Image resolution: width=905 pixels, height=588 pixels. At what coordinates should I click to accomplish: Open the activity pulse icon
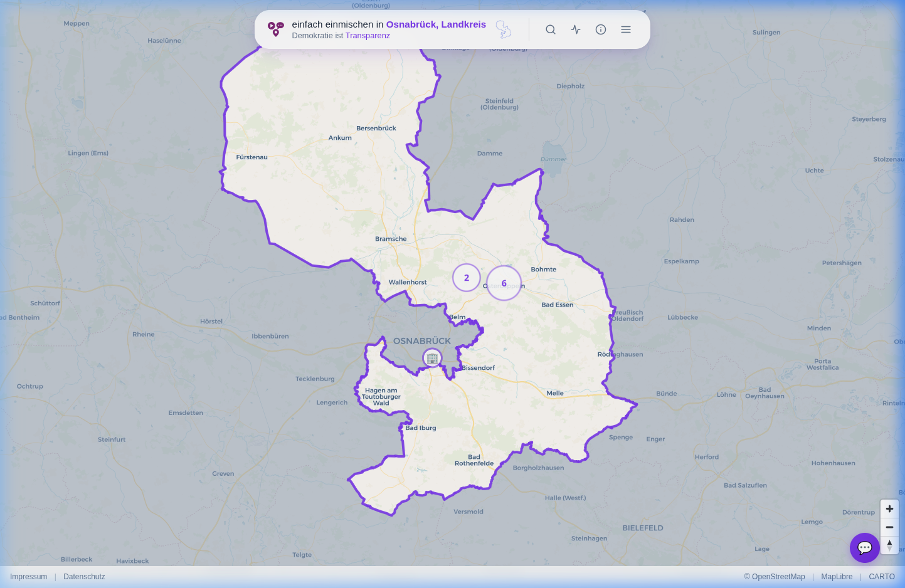[x=576, y=29]
